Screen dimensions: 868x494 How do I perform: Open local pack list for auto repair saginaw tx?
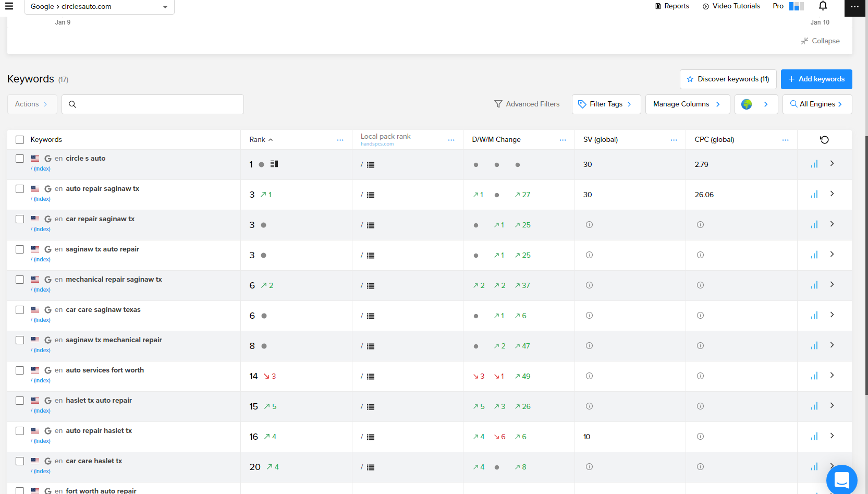point(371,195)
